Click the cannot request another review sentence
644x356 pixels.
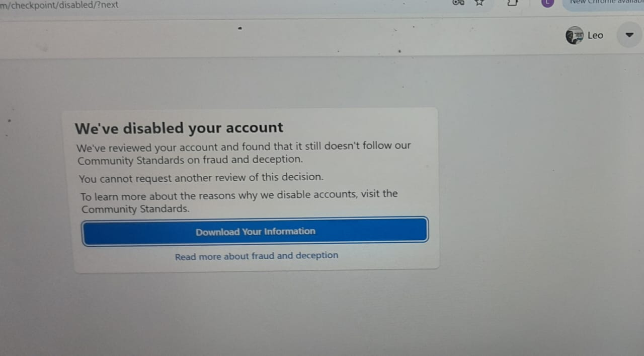pos(201,178)
